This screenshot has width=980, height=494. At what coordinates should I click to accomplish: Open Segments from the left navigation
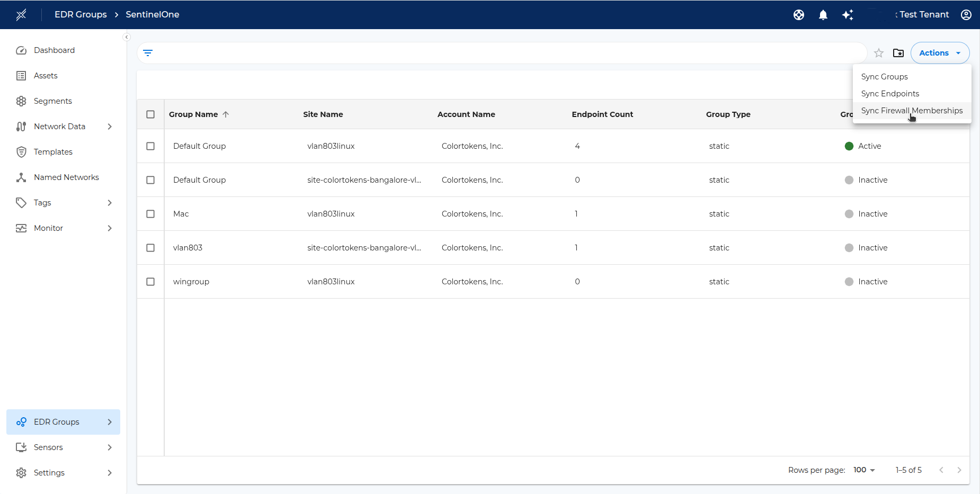52,101
